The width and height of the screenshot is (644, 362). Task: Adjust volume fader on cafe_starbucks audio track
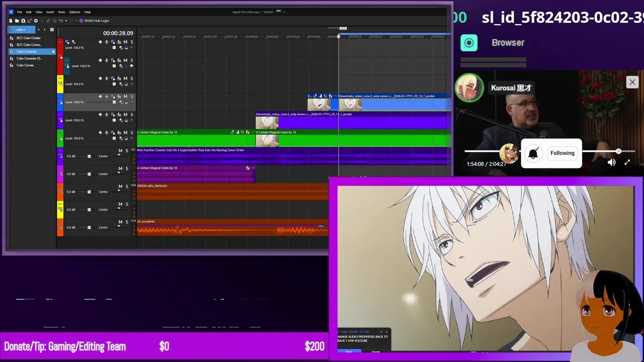coord(89,192)
